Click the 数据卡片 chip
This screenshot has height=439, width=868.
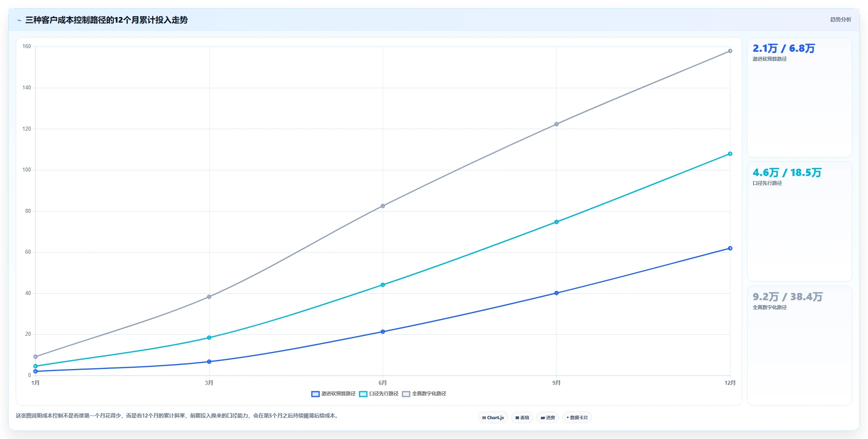[x=577, y=418]
